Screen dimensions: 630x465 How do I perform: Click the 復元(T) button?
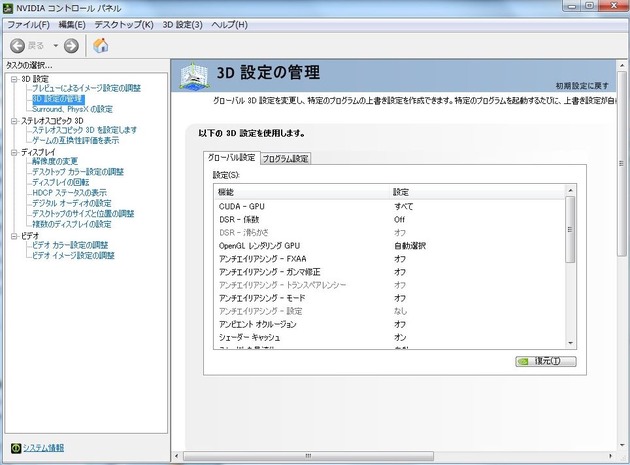click(x=546, y=361)
